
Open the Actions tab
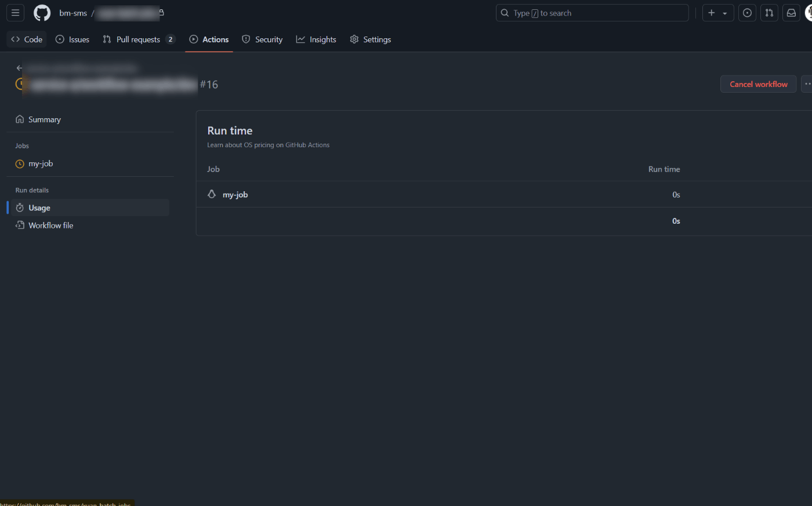(209, 39)
